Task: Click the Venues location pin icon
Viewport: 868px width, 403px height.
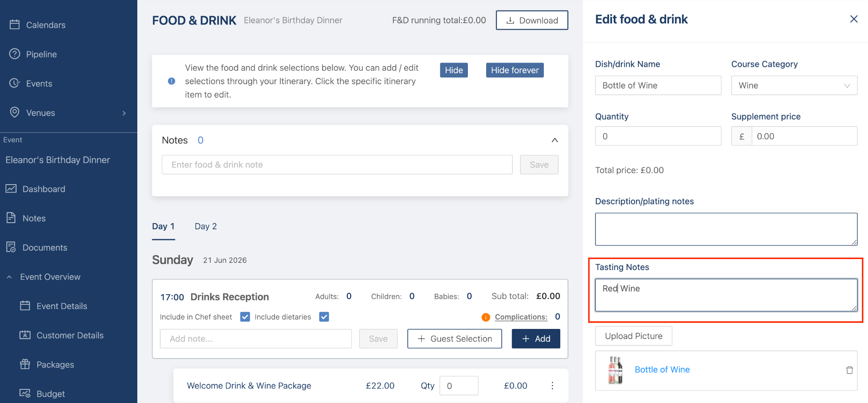Action: pyautogui.click(x=15, y=112)
